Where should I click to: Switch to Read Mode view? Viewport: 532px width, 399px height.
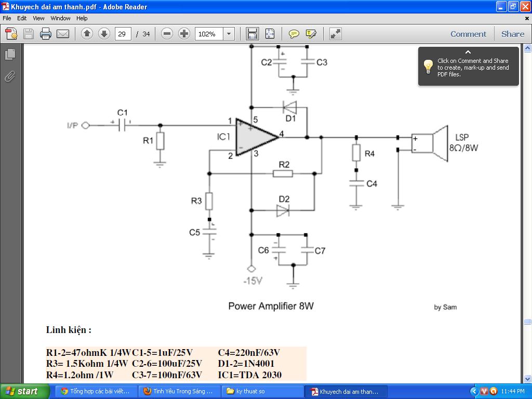click(335, 34)
